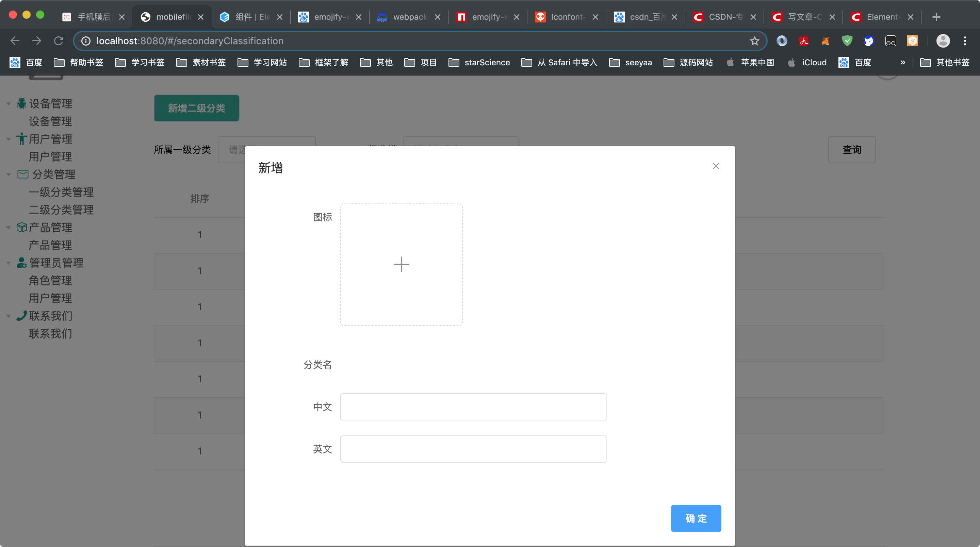Select 一级分类管理 menu item
980x547 pixels.
(x=61, y=192)
